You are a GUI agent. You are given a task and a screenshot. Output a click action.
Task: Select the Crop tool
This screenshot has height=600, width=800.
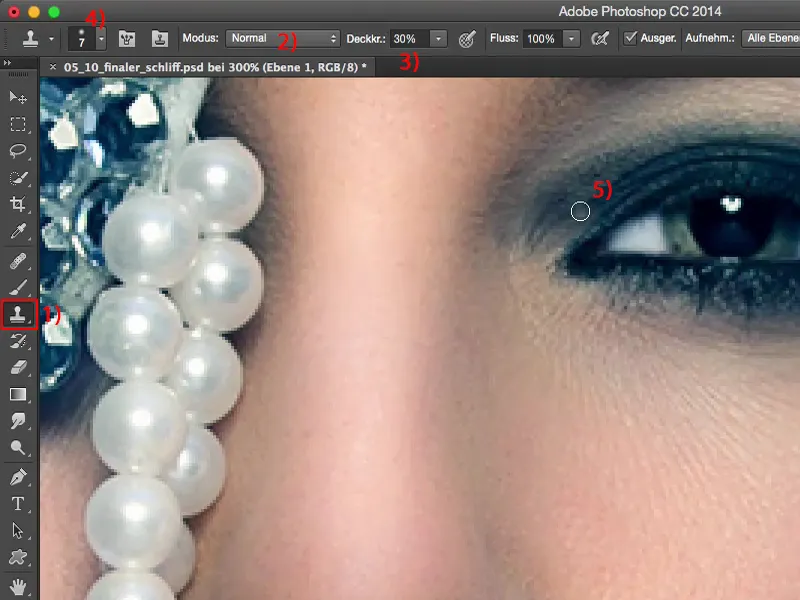[18, 204]
